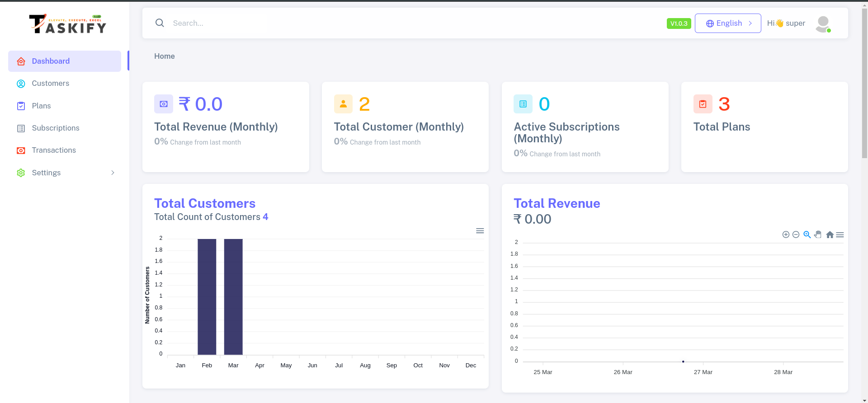Open the Total Customers chart menu icon
The width and height of the screenshot is (868, 403).
pos(480,231)
